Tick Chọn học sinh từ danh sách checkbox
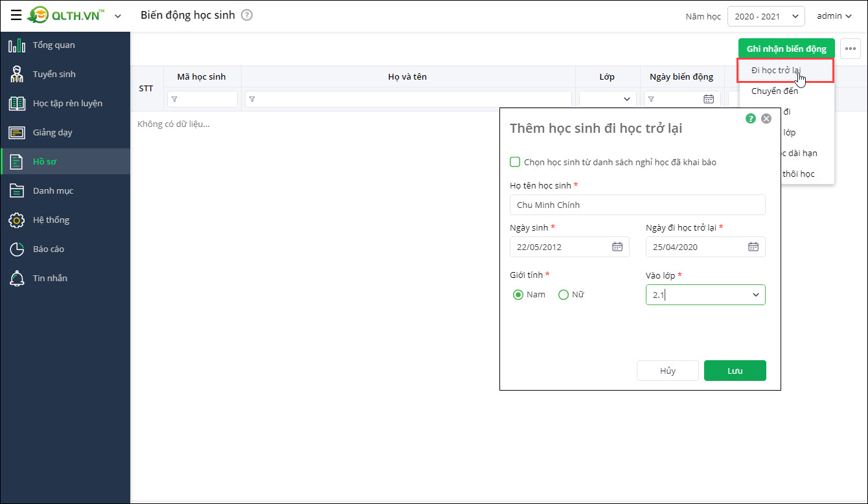Image resolution: width=868 pixels, height=504 pixels. pos(516,162)
